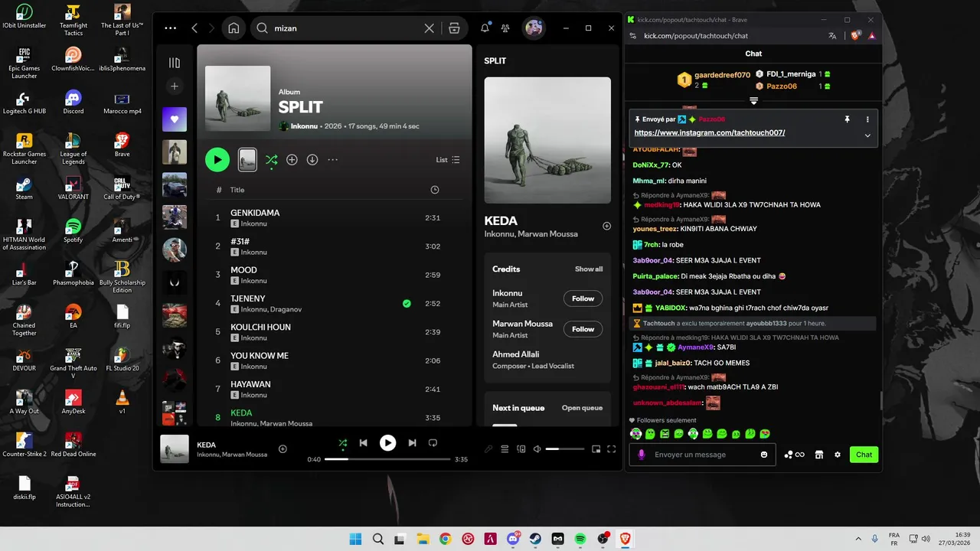
Task: Open the emoji picker in chat input
Action: pyautogui.click(x=764, y=455)
